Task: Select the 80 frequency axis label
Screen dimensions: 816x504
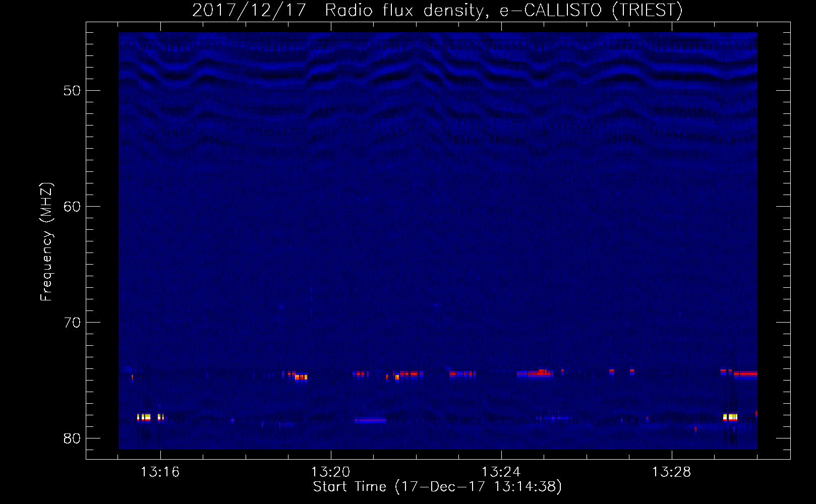Action: tap(72, 438)
